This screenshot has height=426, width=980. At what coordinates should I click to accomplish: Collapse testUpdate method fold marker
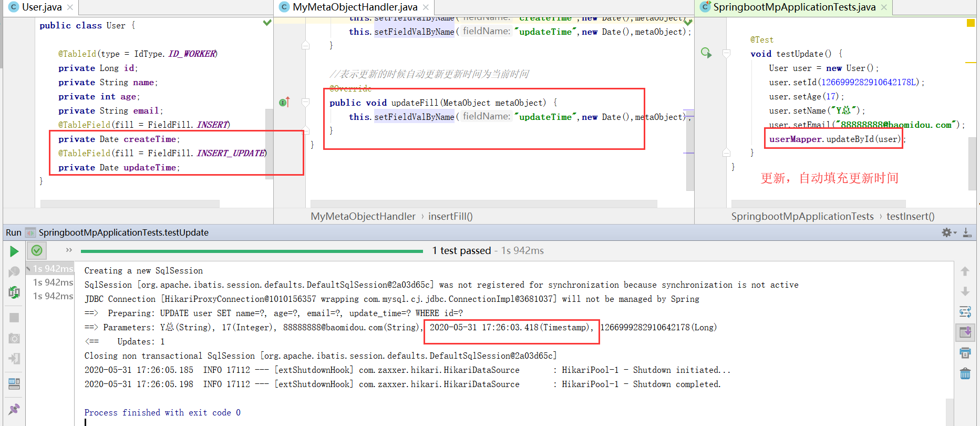[727, 53]
